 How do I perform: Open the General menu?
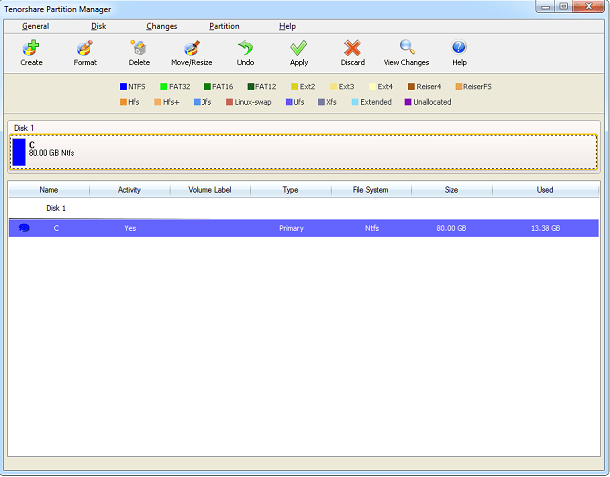click(x=35, y=26)
